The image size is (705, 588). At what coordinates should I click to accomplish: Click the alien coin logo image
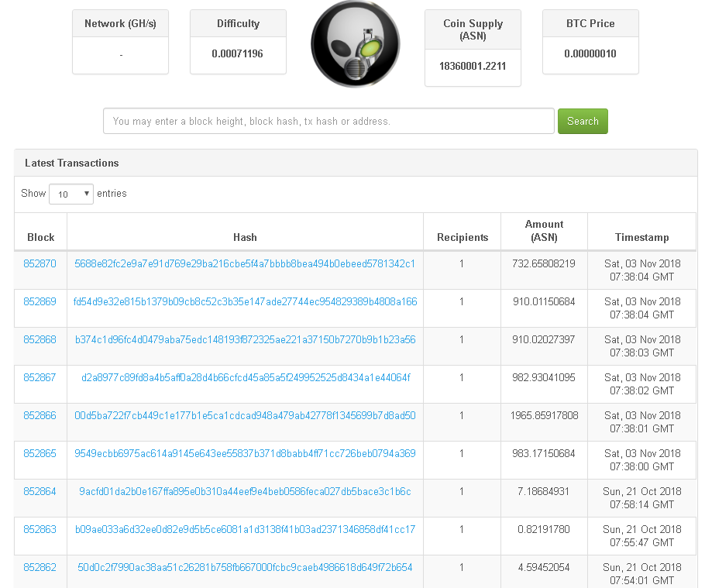(x=355, y=44)
